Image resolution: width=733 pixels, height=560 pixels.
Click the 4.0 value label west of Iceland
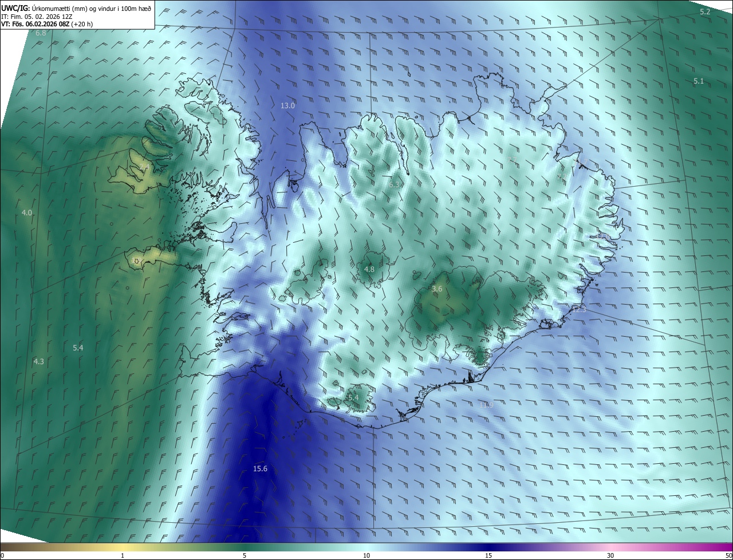click(27, 212)
